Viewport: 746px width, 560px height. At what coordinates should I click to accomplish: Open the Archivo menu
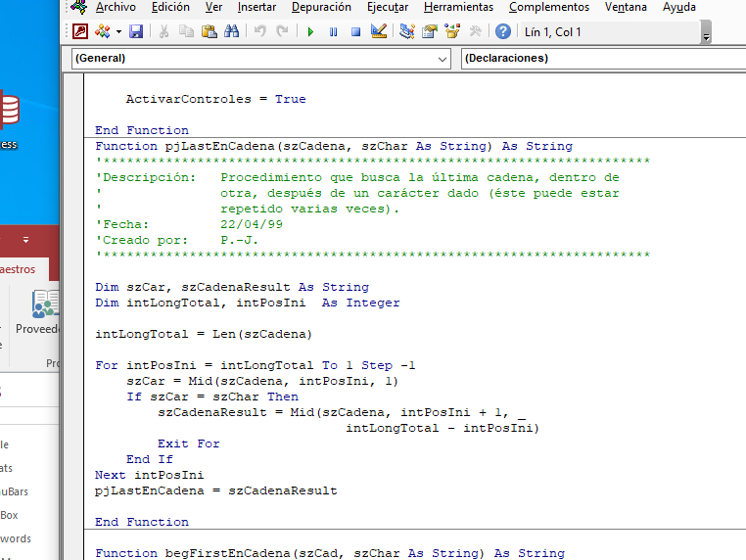click(116, 7)
